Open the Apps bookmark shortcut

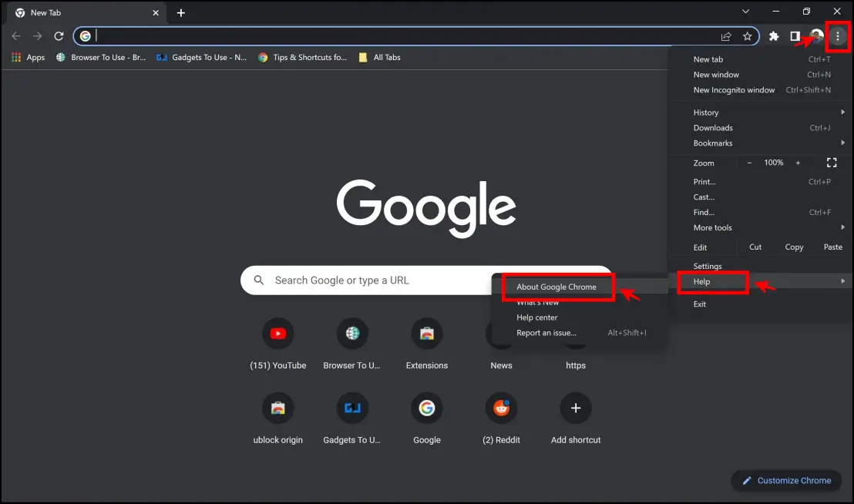tap(29, 57)
